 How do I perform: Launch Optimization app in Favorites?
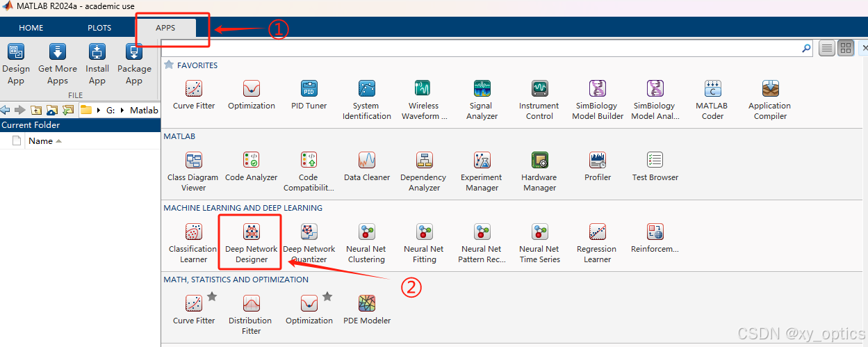(x=252, y=95)
